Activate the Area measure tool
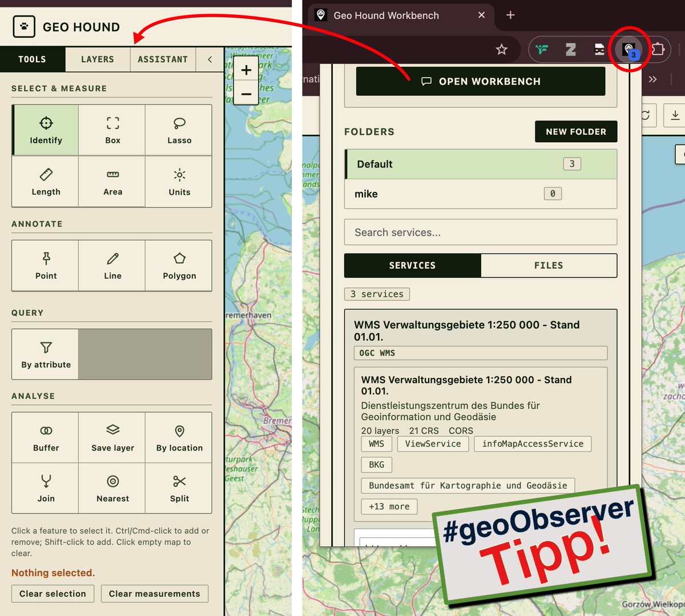Viewport: 685px width, 616px height. 112,182
